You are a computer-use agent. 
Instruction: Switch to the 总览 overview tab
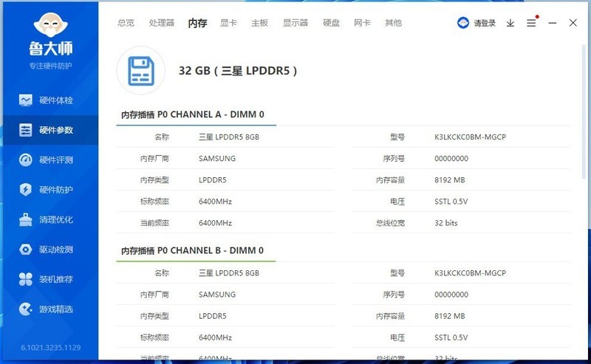pos(126,23)
